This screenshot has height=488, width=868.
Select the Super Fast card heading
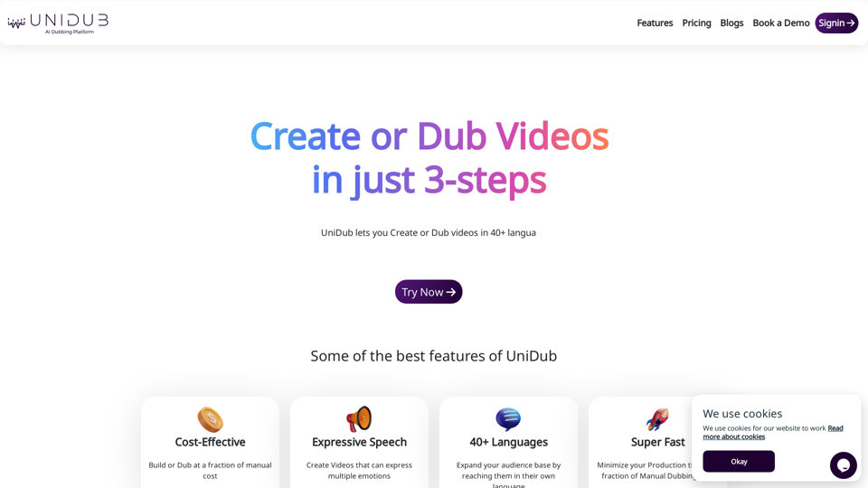[x=657, y=442]
